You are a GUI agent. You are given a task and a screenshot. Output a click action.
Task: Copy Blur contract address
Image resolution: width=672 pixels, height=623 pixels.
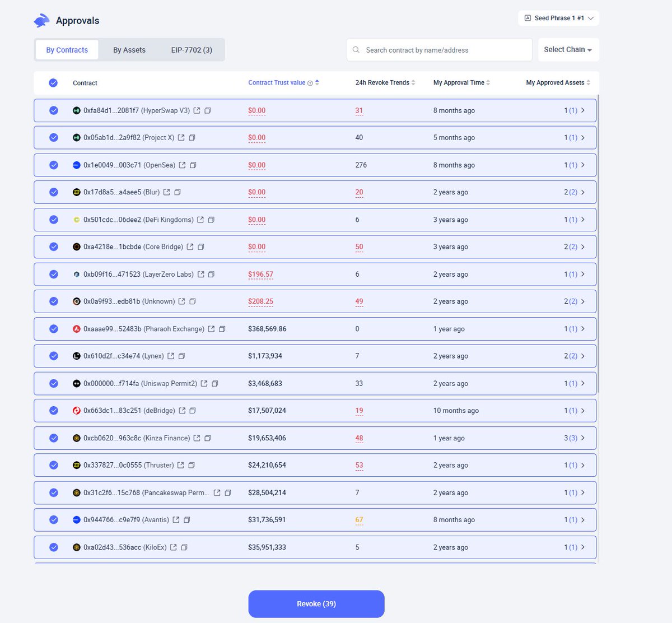point(177,192)
